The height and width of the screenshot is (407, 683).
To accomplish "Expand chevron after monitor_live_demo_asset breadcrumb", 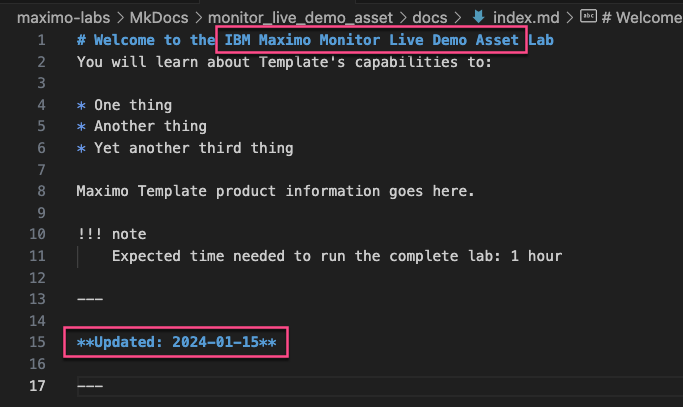I will 403,18.
